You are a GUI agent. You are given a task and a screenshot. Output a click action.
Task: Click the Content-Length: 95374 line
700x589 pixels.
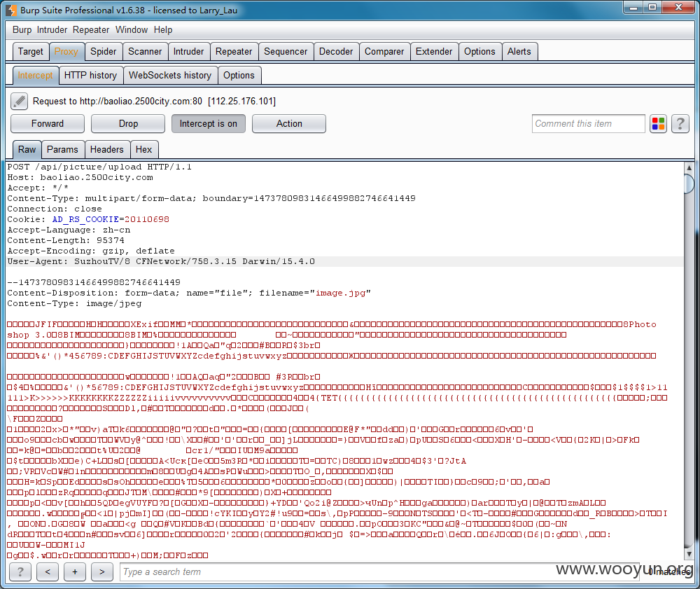click(66, 240)
